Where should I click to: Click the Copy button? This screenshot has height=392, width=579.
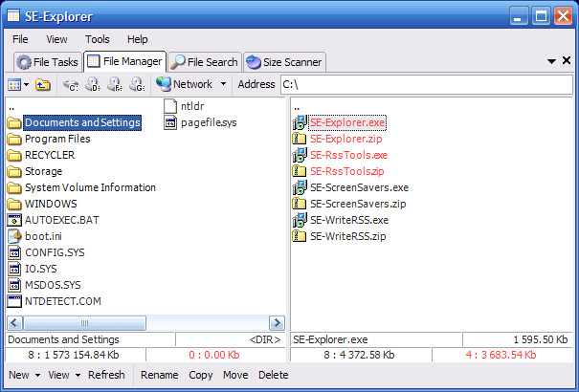(x=201, y=375)
